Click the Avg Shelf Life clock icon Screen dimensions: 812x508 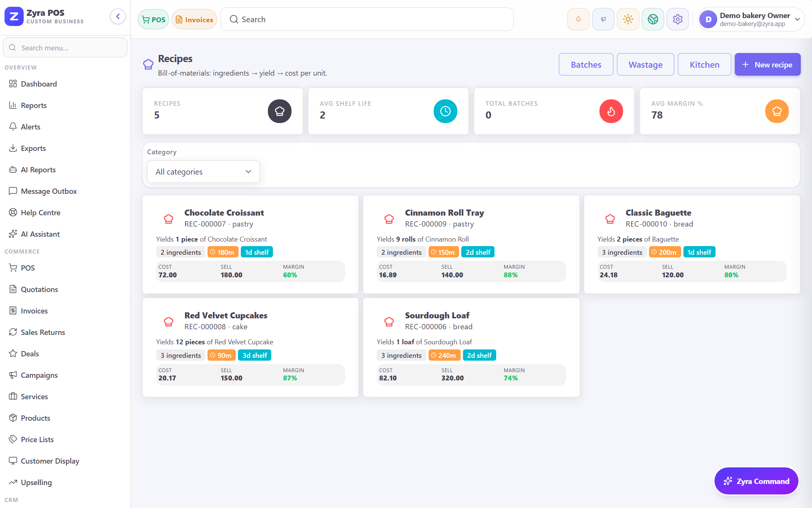(x=445, y=111)
